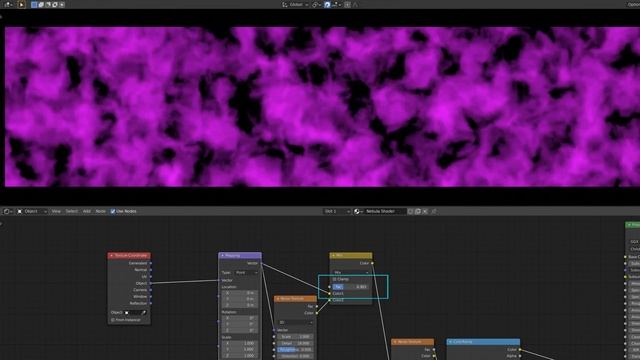The image size is (640, 360).
Task: Click the Color1 input socket on Mix node
Action: (x=330, y=293)
